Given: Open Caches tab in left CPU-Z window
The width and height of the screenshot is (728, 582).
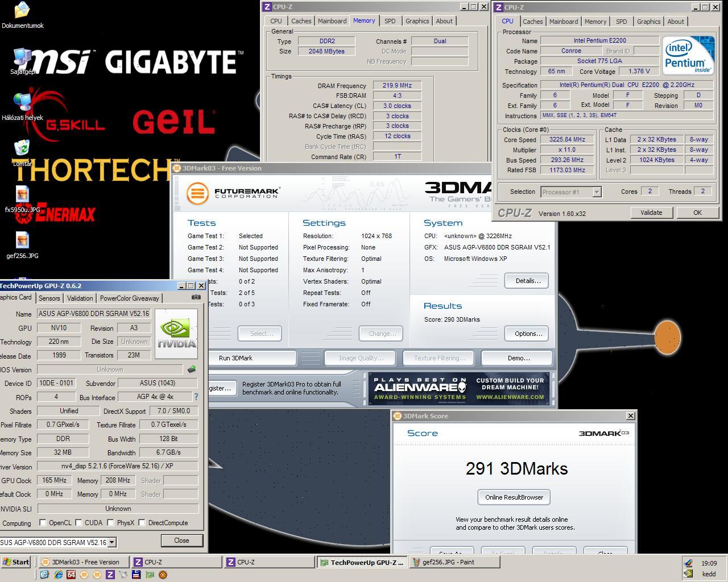Looking at the screenshot, I should tap(301, 21).
